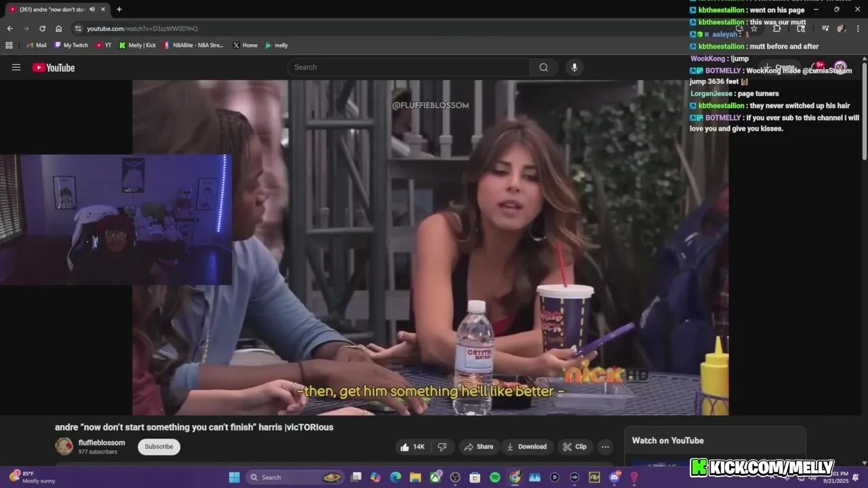The image size is (868, 488).
Task: Open Microsoft Edge from the taskbar
Action: (x=395, y=477)
